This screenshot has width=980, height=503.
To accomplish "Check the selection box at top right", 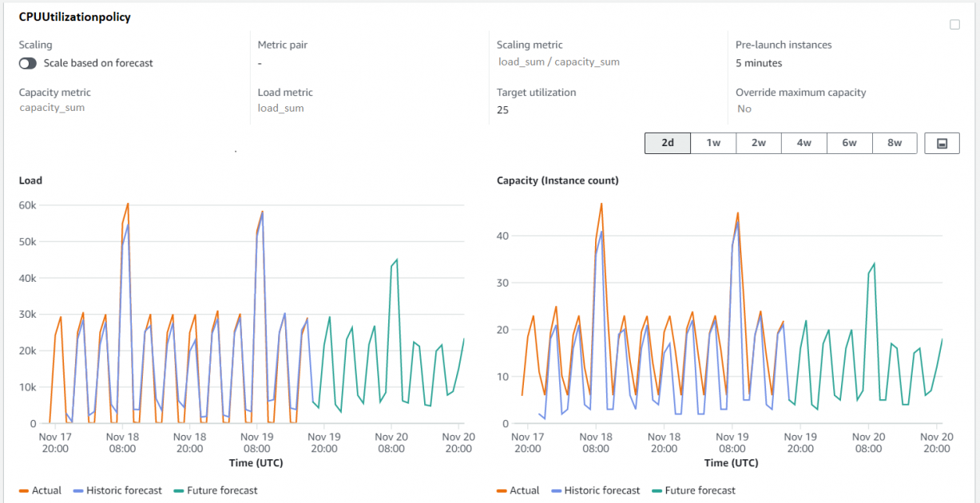I will 954,25.
